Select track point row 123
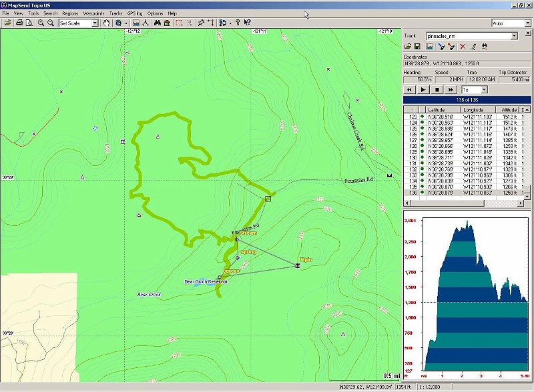The height and width of the screenshot is (392, 534). pyautogui.click(x=463, y=117)
